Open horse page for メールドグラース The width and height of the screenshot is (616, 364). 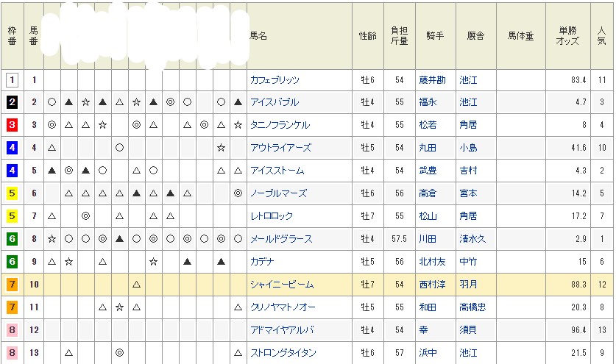tap(280, 239)
